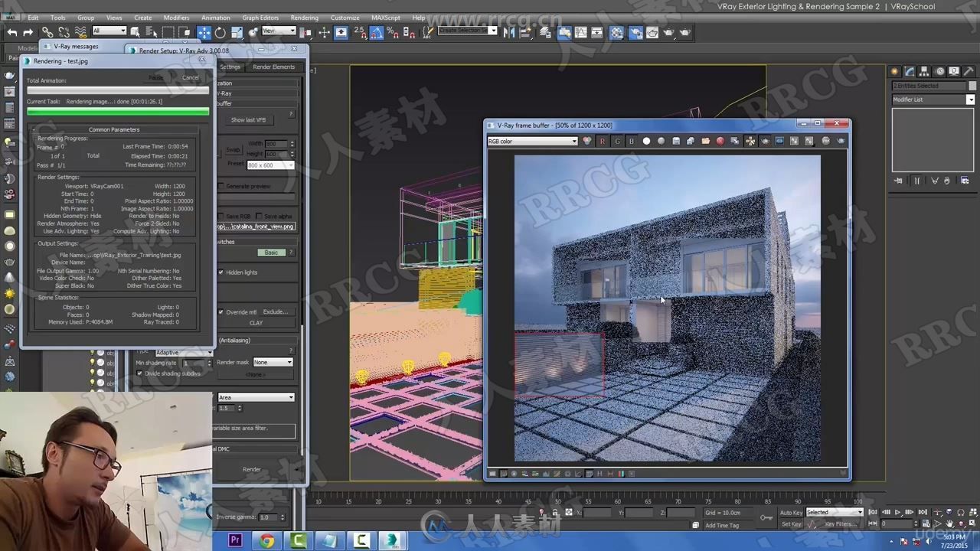Screen dimensions: 980x551
Task: Click the Basic mode button
Action: pos(271,253)
